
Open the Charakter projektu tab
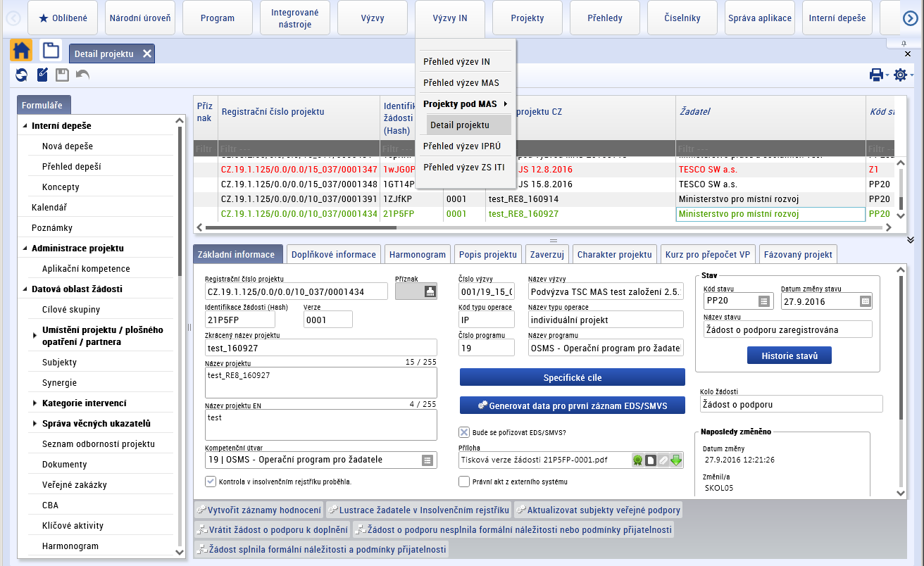(x=615, y=254)
